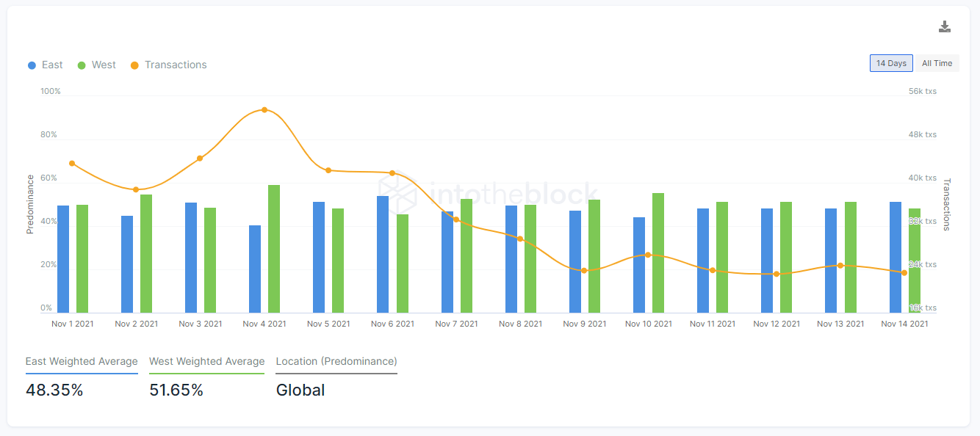This screenshot has height=436, width=980.
Task: Click the blue East bar for Nov 14 2021
Action: (x=896, y=257)
